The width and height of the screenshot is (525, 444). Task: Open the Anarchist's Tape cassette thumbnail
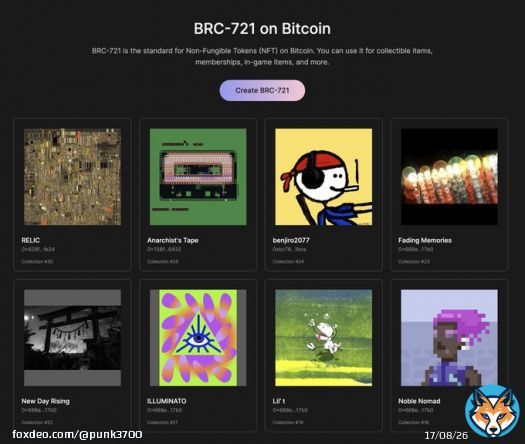tap(198, 177)
